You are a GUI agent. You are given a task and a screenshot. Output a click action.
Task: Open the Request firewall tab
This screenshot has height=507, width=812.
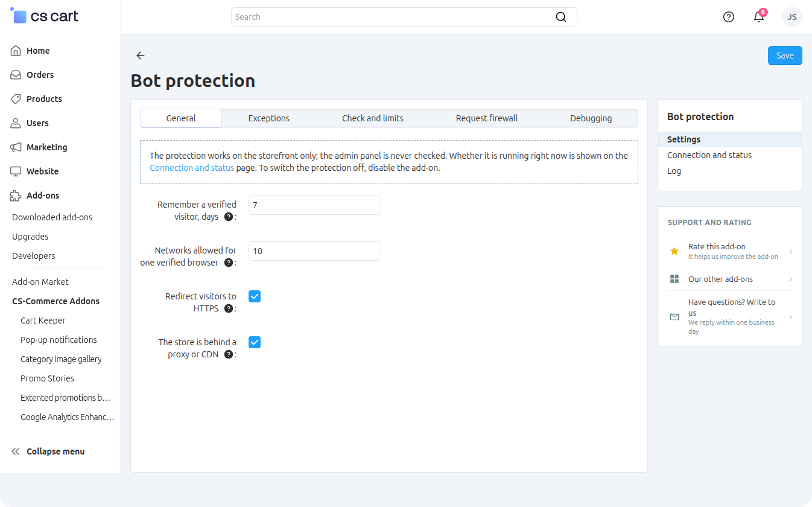(x=487, y=118)
